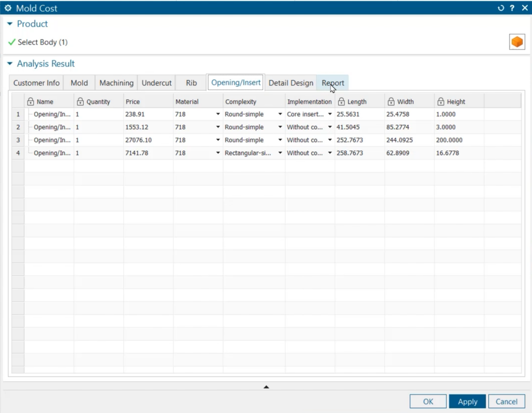Open the Material dropdown for row 1
The image size is (532, 413).
(x=218, y=114)
